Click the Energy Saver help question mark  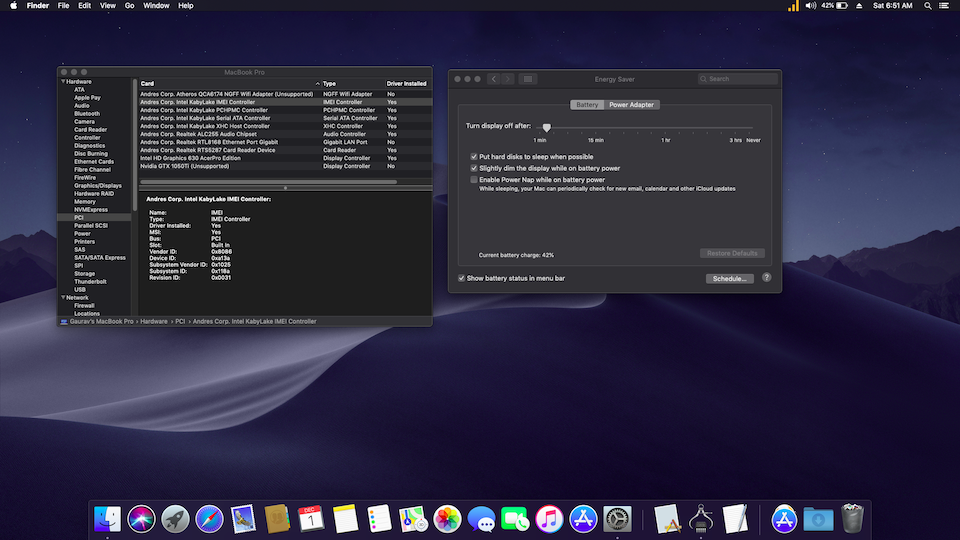pos(767,278)
